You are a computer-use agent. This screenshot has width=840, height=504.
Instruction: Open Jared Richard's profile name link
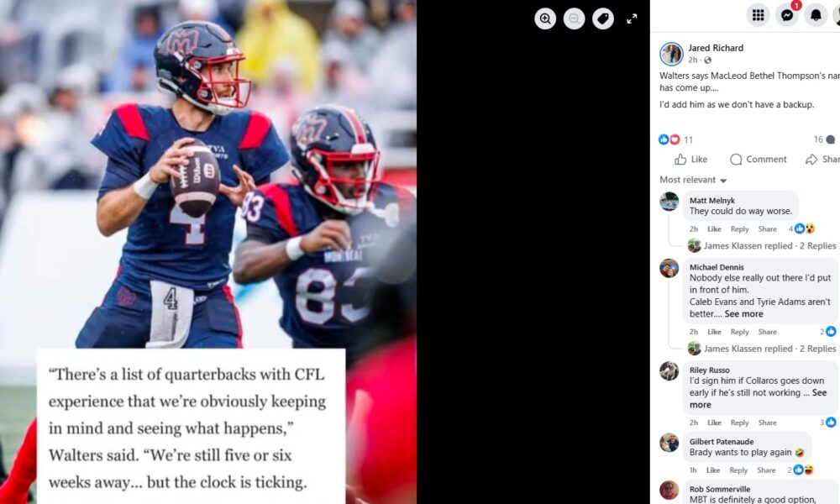[x=715, y=48]
